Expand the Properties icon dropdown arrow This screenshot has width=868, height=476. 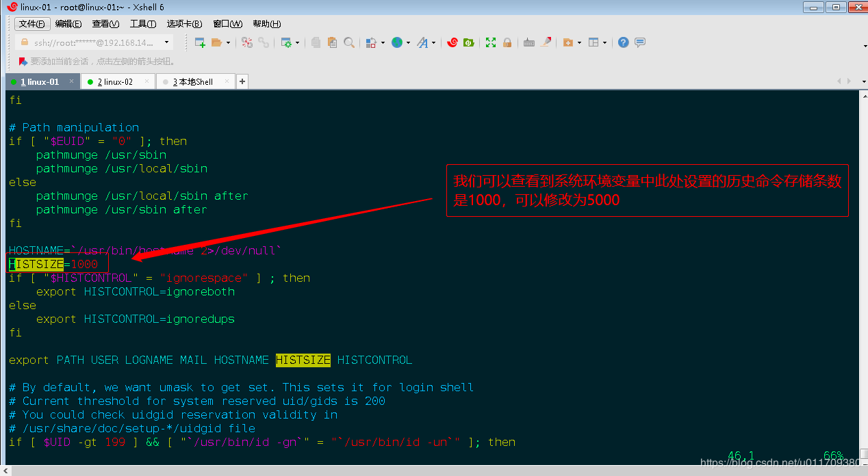pyautogui.click(x=297, y=42)
